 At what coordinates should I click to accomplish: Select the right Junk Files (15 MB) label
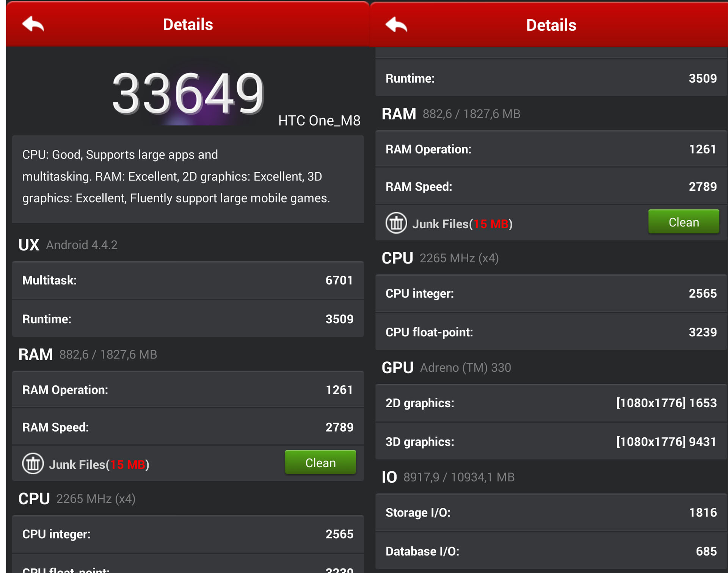coord(463,224)
